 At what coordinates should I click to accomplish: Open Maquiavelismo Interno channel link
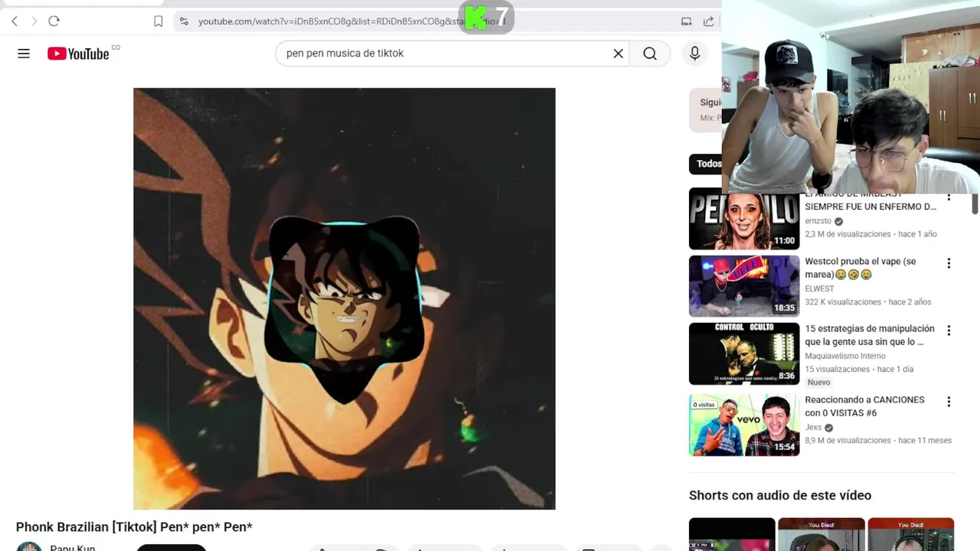pos(845,356)
